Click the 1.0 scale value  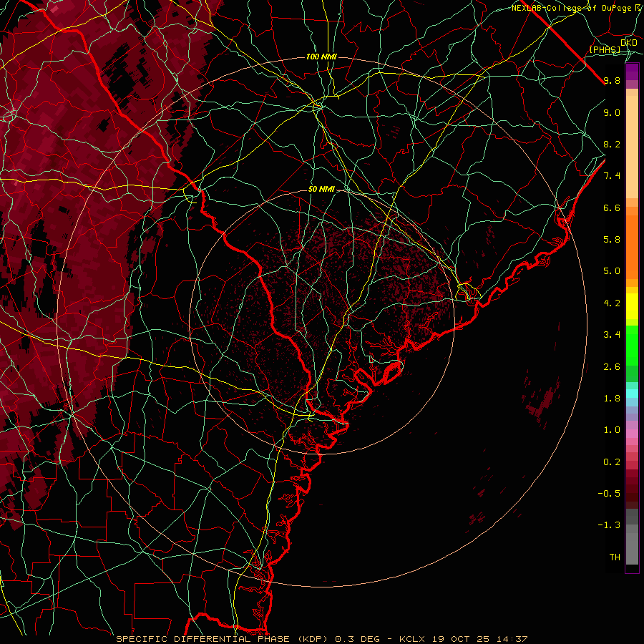click(x=612, y=430)
